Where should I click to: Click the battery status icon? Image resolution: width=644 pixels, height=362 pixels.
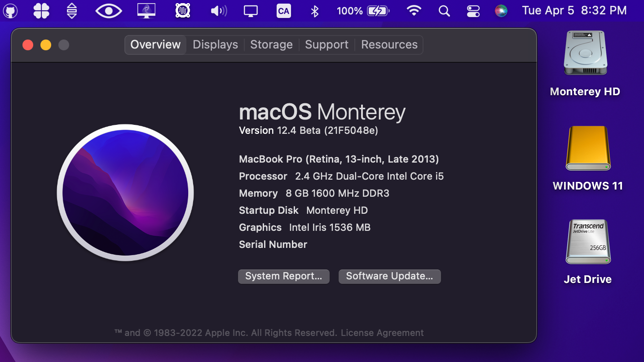(x=378, y=11)
